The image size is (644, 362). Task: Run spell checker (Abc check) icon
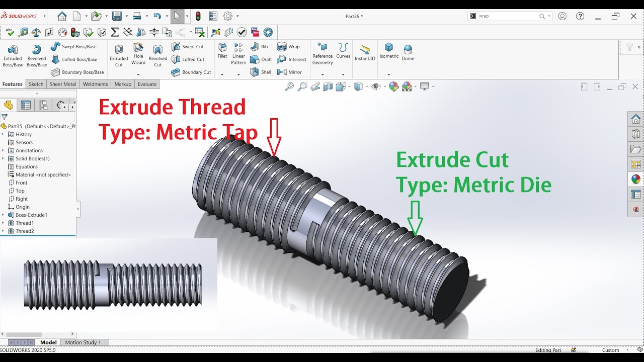[10, 32]
